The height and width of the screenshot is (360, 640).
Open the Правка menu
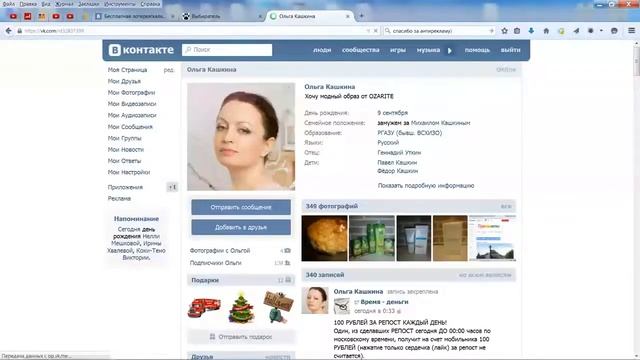click(x=28, y=4)
